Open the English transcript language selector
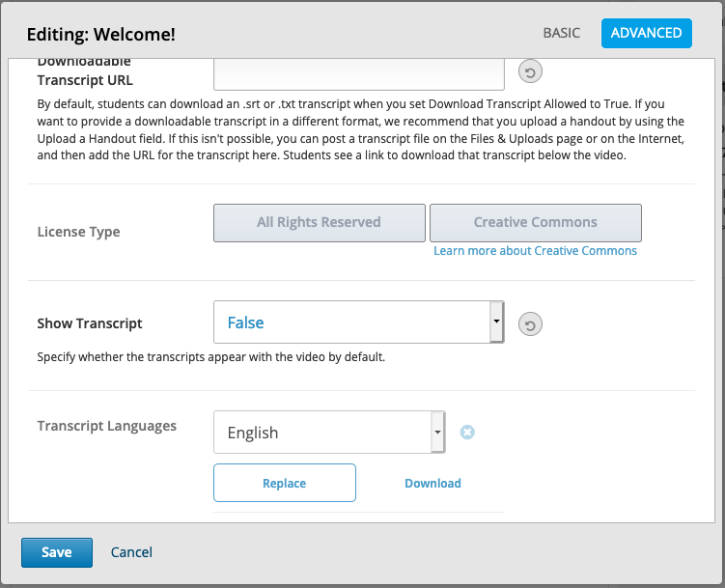Image resolution: width=725 pixels, height=588 pixels. click(x=329, y=433)
